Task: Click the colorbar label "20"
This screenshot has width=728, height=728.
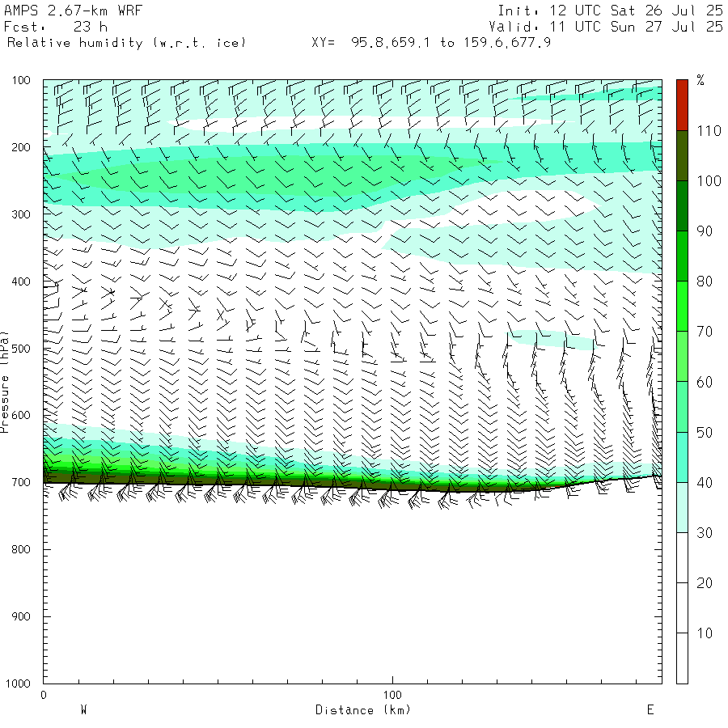Action: tap(705, 582)
